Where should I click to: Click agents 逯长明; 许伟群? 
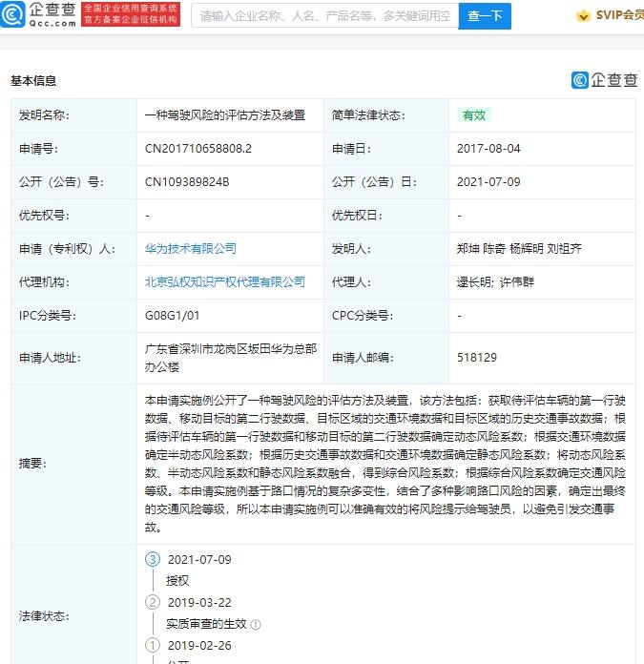(495, 282)
